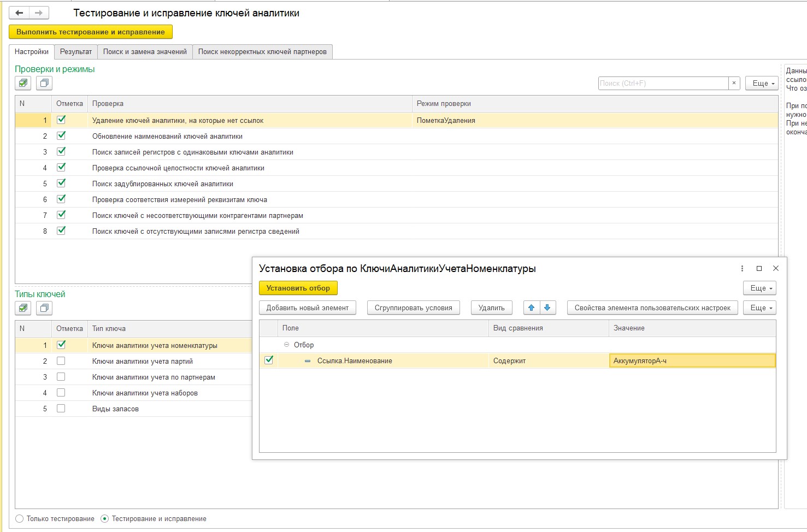The image size is (807, 532).
Task: Move filter element down with arrow
Action: (547, 308)
